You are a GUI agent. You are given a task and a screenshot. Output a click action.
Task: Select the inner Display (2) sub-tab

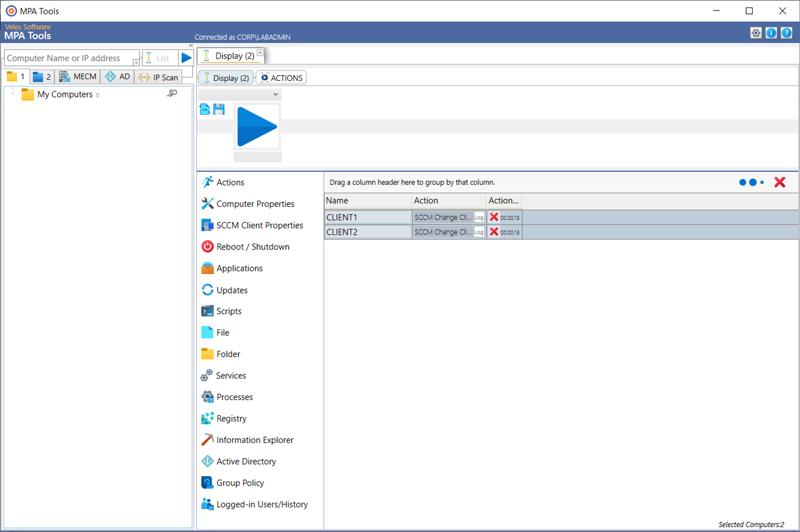coord(226,78)
